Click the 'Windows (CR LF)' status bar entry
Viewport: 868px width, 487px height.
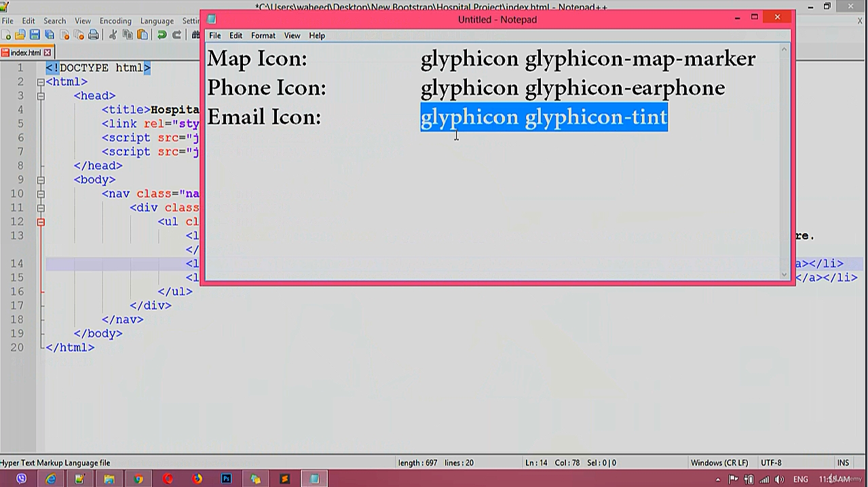tap(719, 463)
